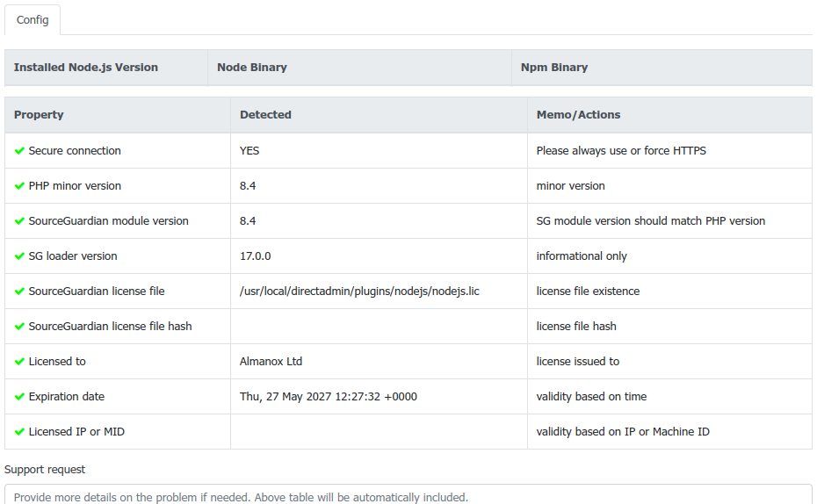Click the checkmark beside SourceGuardian license file hash
This screenshot has width=817, height=504.
(20, 327)
